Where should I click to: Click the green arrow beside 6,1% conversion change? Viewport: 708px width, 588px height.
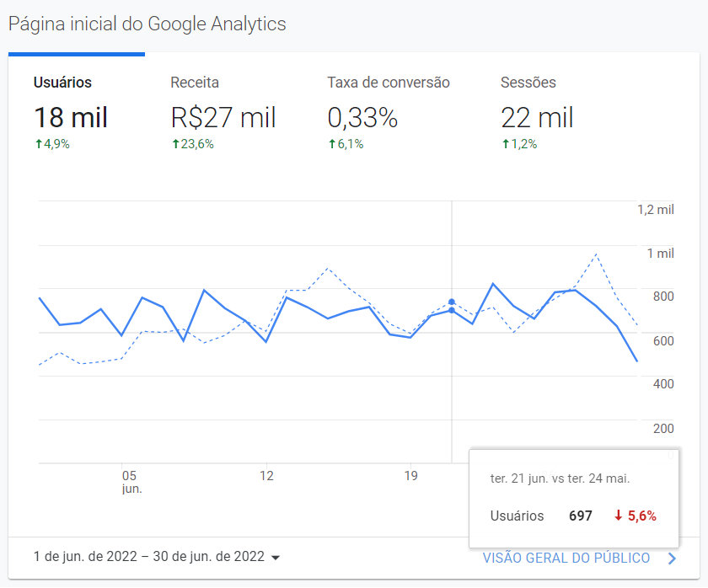[x=333, y=144]
